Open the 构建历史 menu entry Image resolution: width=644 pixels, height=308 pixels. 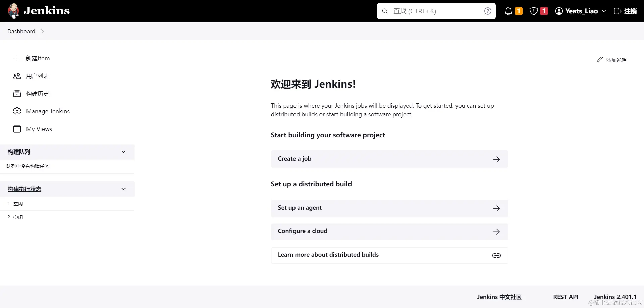(x=38, y=94)
